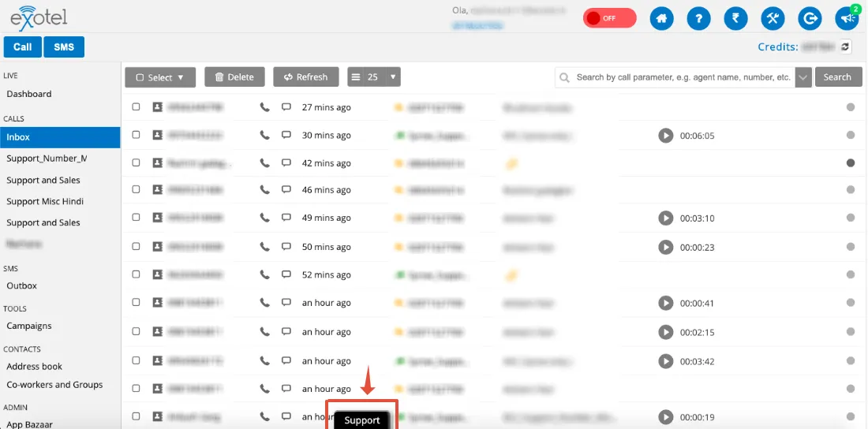Image resolution: width=868 pixels, height=429 pixels.
Task: Click the Refresh button
Action: pyautogui.click(x=305, y=77)
